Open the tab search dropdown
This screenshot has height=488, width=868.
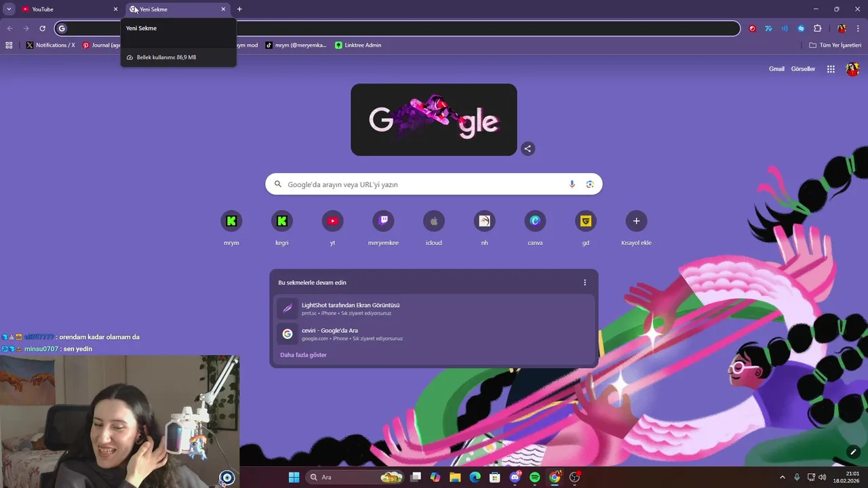click(x=9, y=9)
